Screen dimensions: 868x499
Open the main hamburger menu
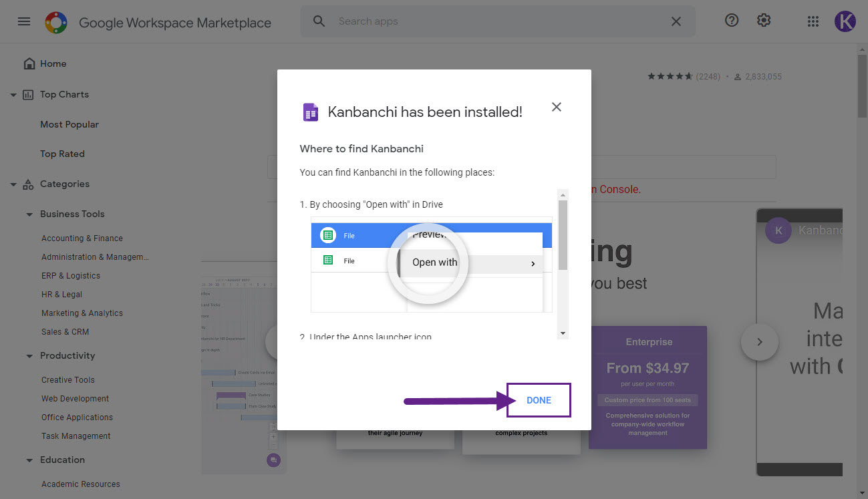click(x=24, y=21)
